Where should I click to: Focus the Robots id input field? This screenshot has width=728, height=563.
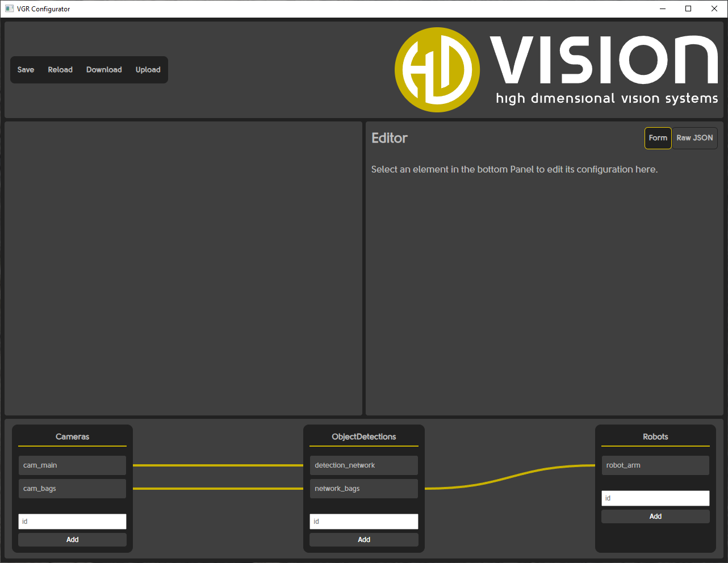coord(655,498)
